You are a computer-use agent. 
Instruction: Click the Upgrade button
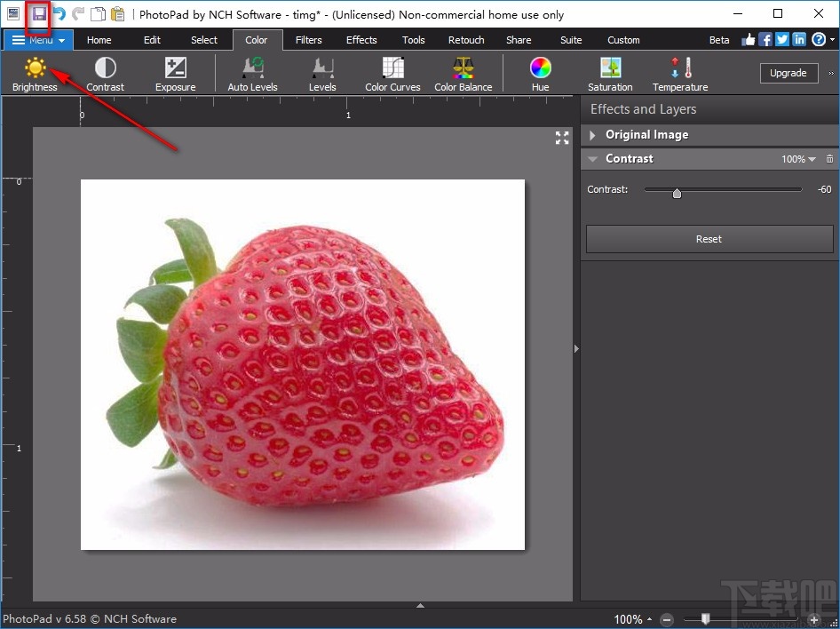[x=788, y=73]
